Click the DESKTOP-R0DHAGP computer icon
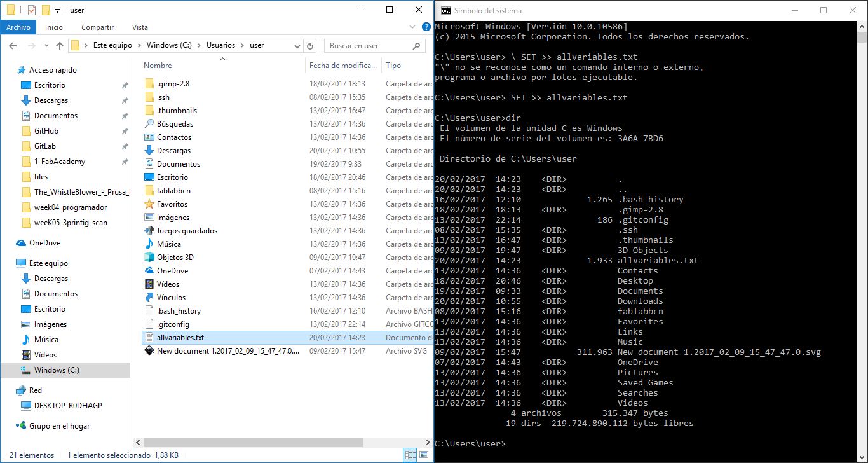This screenshot has width=868, height=463. point(26,406)
